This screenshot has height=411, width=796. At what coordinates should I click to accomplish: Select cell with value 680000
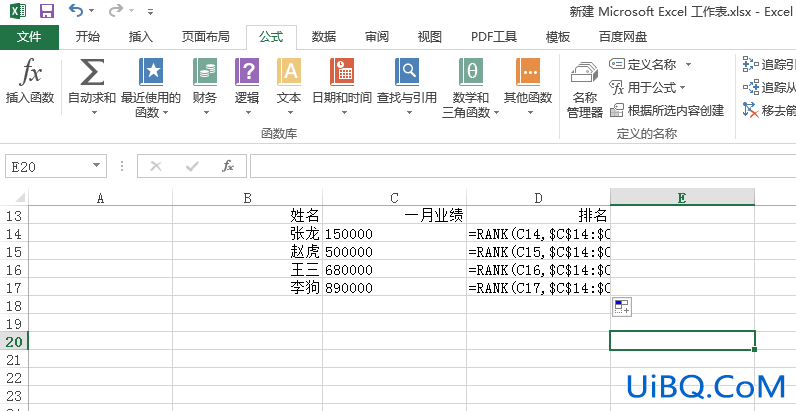[x=394, y=269]
